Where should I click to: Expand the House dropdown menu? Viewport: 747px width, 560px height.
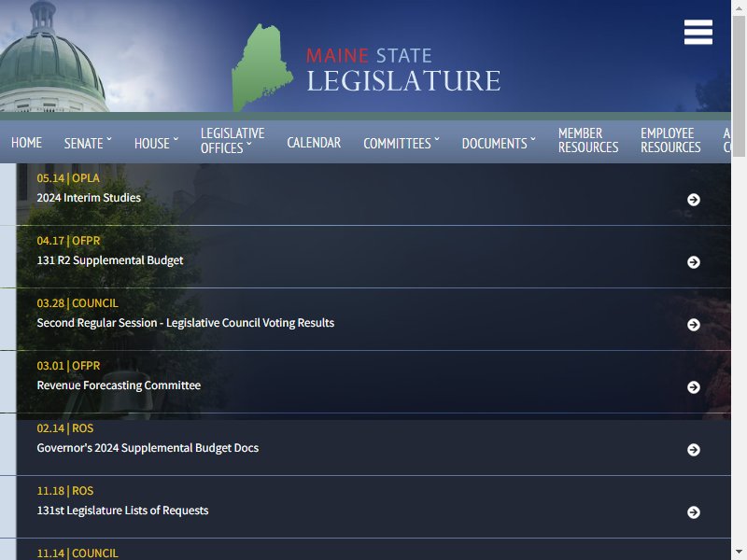coord(156,143)
